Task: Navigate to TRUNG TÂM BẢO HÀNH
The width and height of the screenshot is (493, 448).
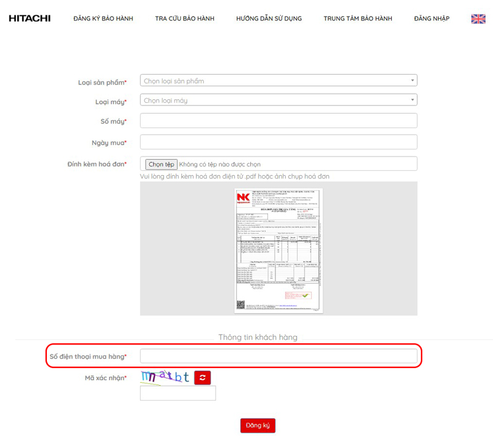Action: [x=357, y=18]
